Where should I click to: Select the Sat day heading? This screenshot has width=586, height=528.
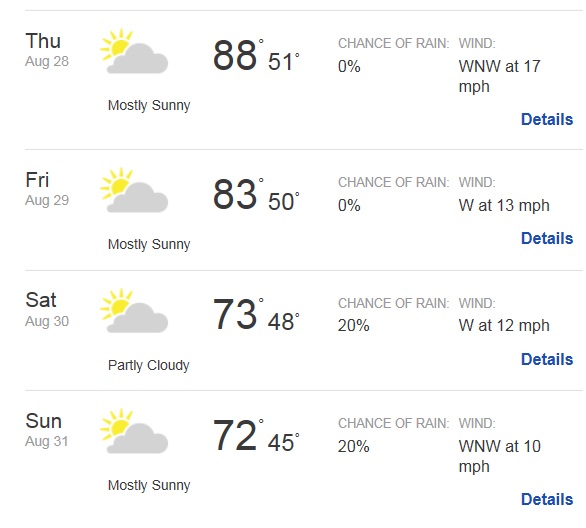coord(41,300)
